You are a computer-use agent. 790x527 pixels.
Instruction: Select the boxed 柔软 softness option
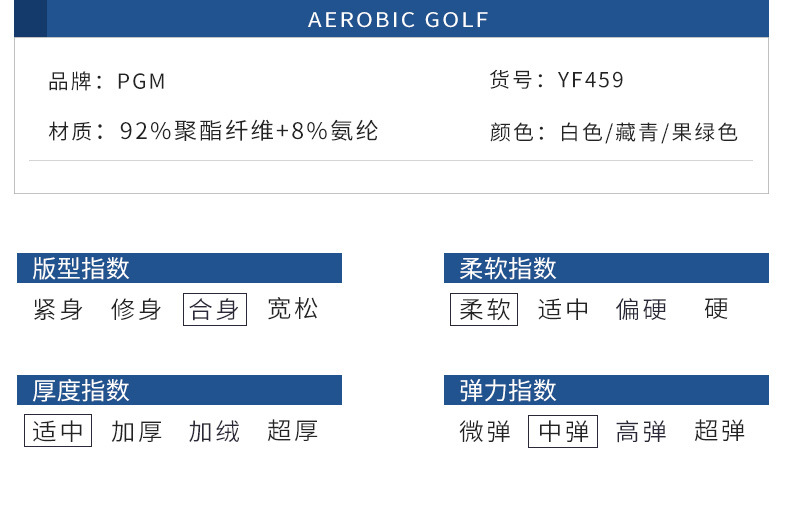[484, 310]
